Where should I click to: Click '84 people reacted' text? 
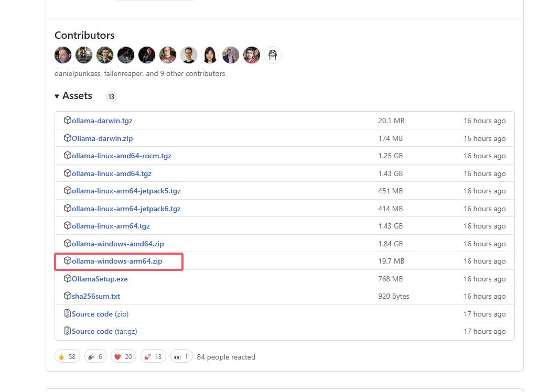tap(226, 357)
